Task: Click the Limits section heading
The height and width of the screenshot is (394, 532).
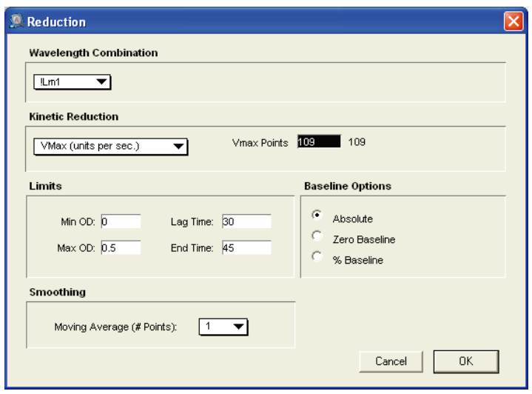Action: point(45,186)
